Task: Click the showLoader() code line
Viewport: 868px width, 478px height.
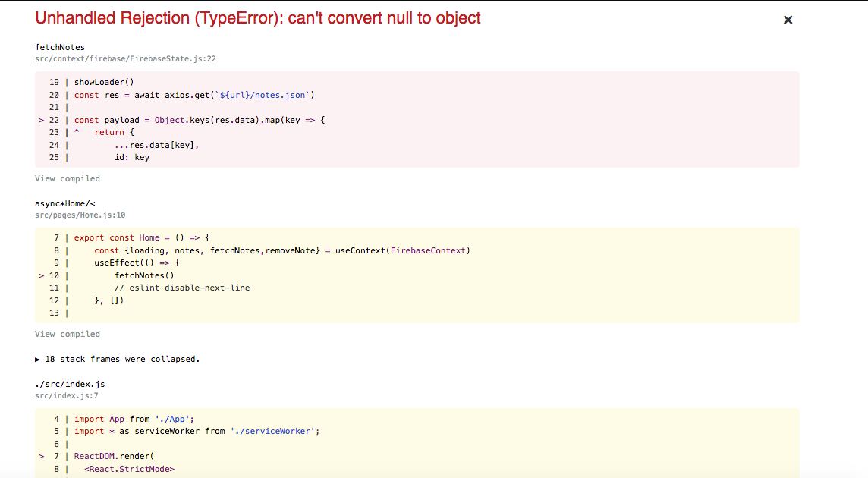Action: coord(104,82)
